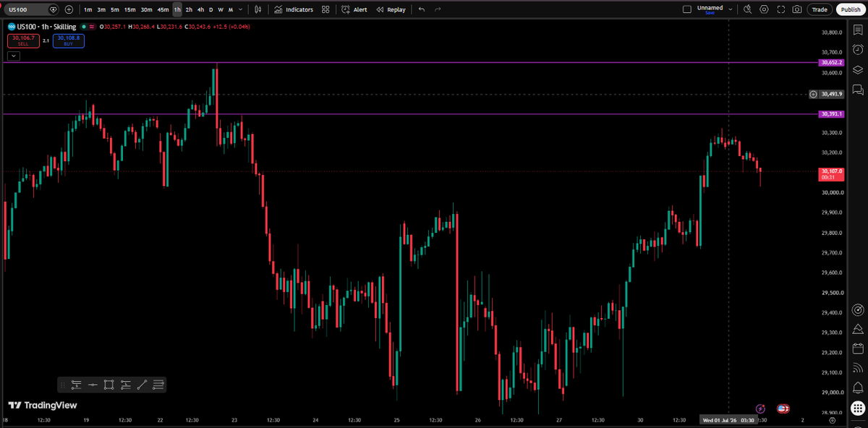Click the purple lightning event marker
The height and width of the screenshot is (428, 868).
tap(760, 408)
